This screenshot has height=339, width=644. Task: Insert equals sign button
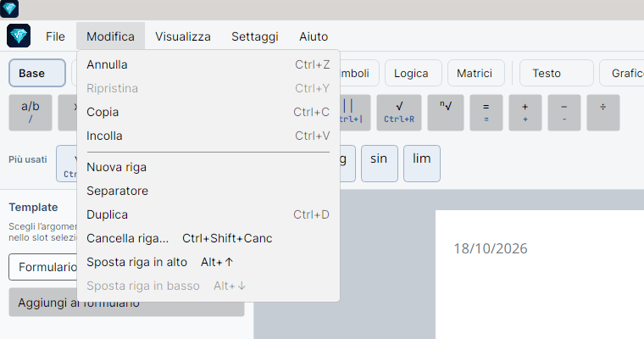click(486, 113)
